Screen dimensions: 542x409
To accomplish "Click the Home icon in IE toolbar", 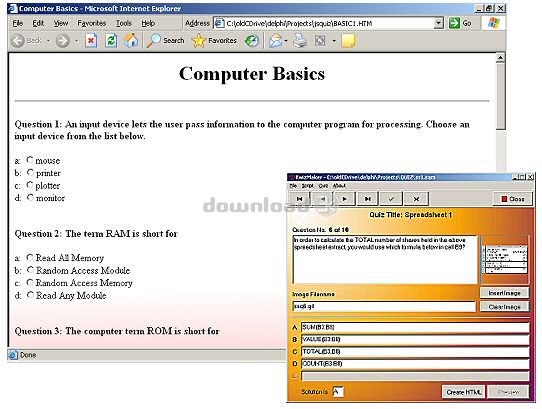I will (x=131, y=41).
